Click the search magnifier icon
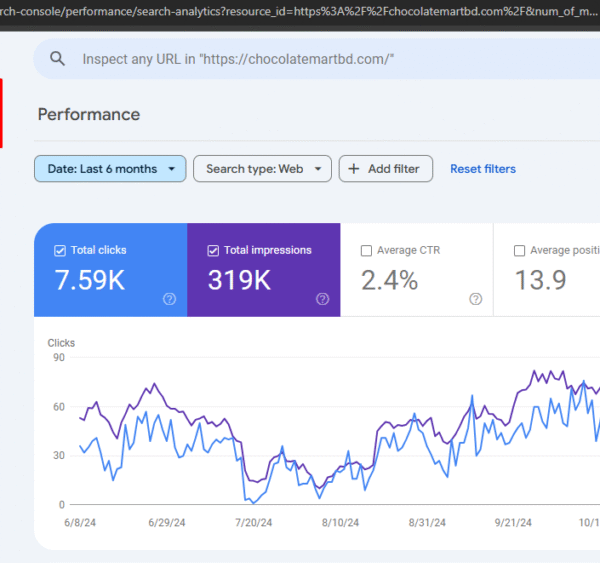The height and width of the screenshot is (568, 600). point(57,59)
